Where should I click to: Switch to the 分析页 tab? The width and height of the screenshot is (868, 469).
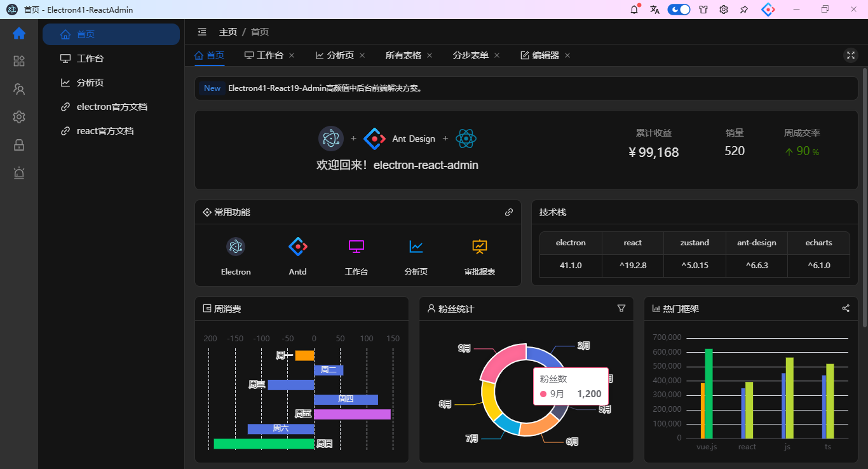[x=334, y=55]
